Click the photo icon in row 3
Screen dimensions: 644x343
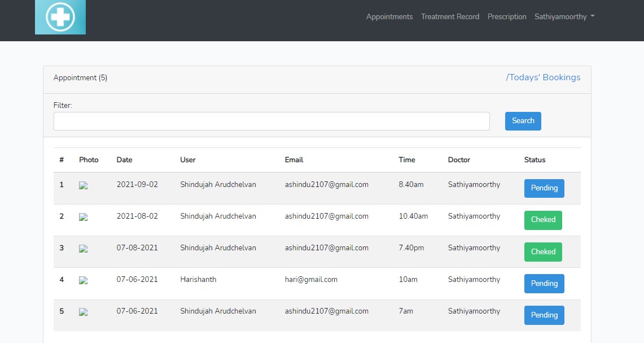pyautogui.click(x=82, y=249)
